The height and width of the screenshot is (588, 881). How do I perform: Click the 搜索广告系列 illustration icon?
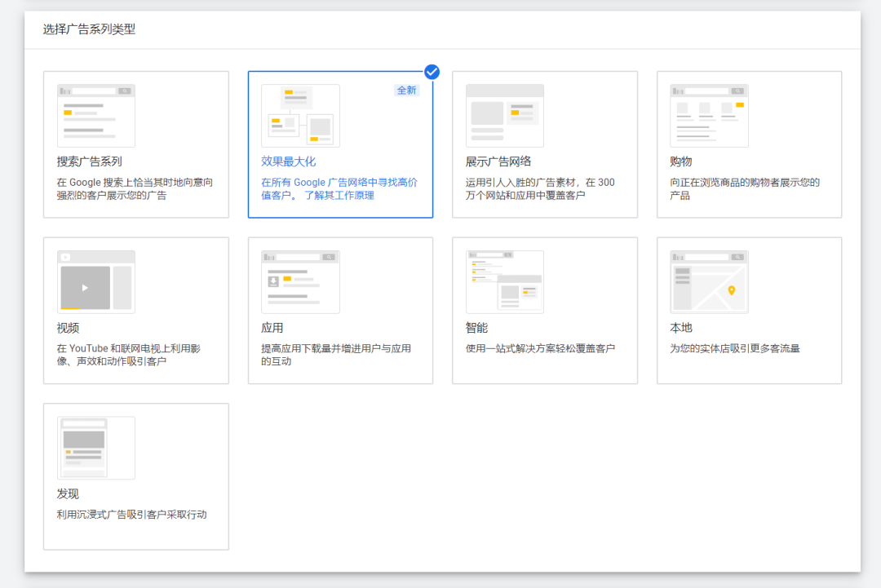[96, 116]
